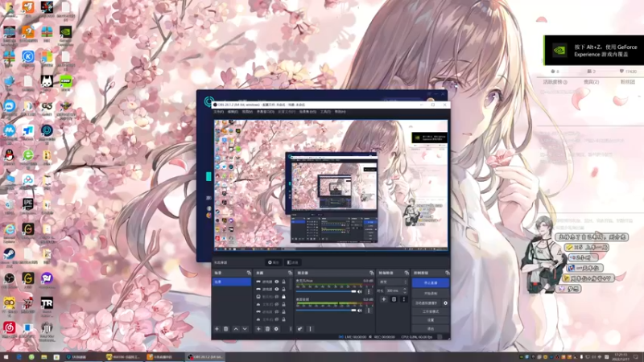Add a transition with the plus icon in Scene Transitions
This screenshot has height=362, width=644.
click(x=384, y=299)
